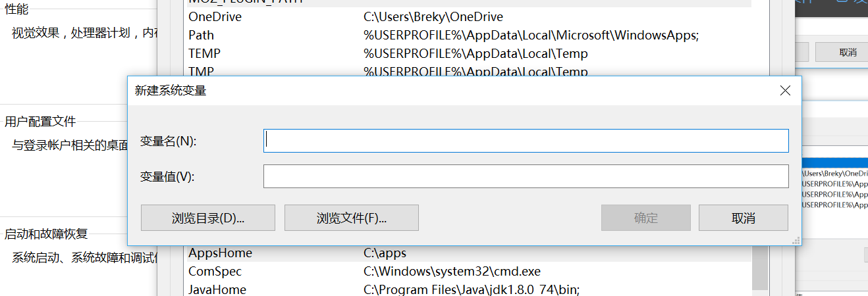Click the C:\Windows\system32\cmd.exe value
The width and height of the screenshot is (868, 296).
(x=452, y=271)
